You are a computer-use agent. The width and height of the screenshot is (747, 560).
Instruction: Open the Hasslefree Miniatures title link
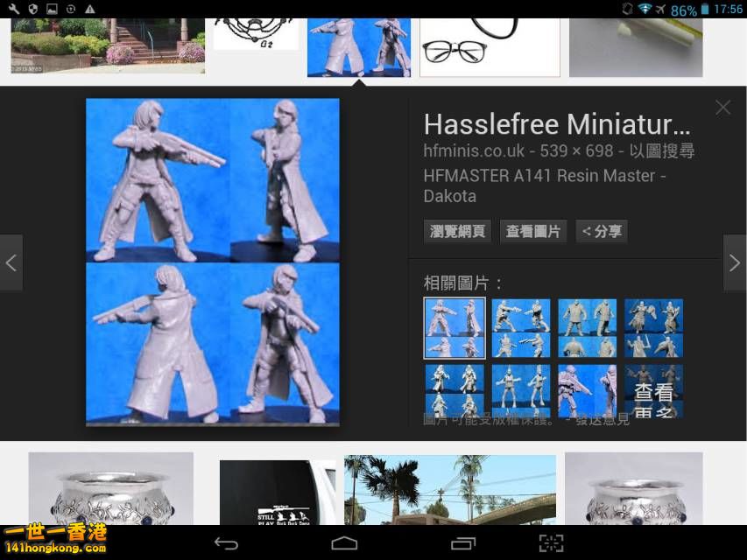point(557,124)
